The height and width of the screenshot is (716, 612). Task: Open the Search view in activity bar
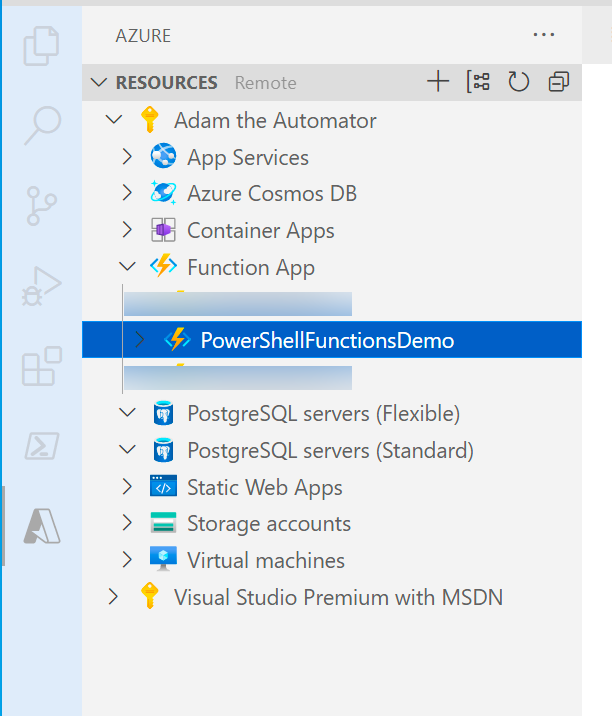click(x=42, y=126)
